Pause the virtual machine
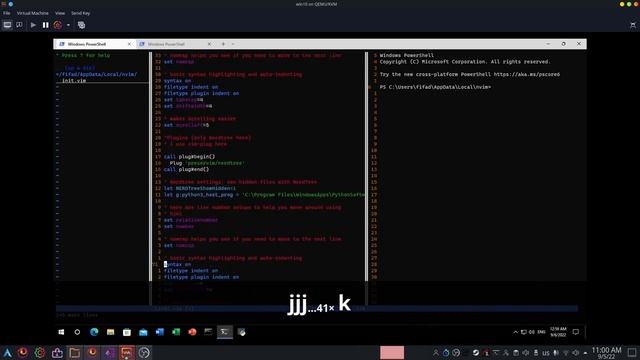Viewport: 640px width, 360px height. click(46, 25)
